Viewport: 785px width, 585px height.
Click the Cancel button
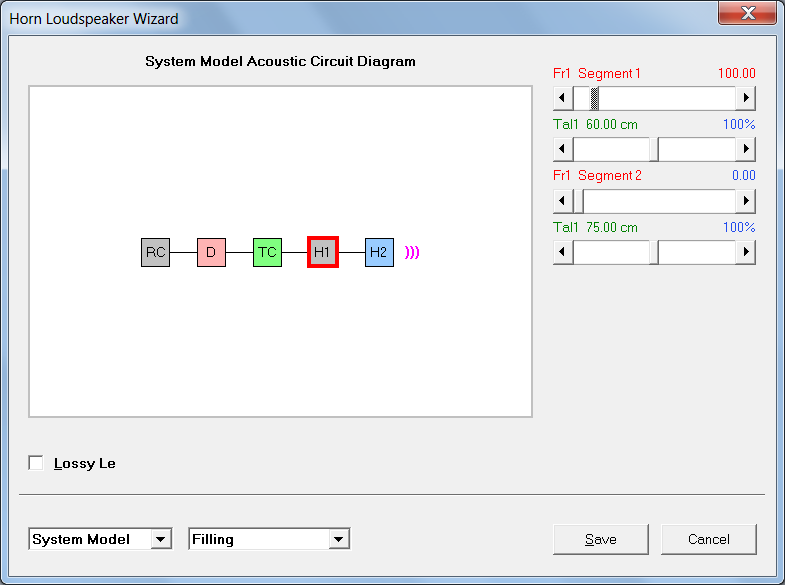[x=708, y=539]
